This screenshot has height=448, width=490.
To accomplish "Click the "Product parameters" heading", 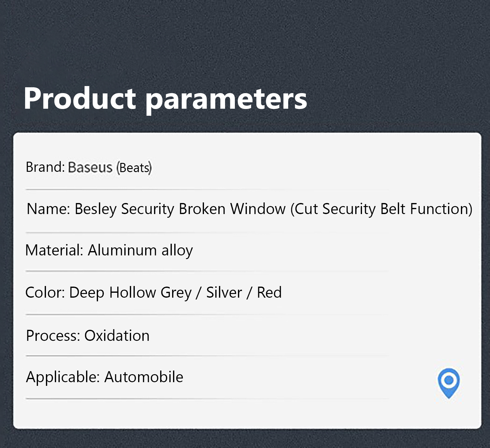I will [x=165, y=99].
